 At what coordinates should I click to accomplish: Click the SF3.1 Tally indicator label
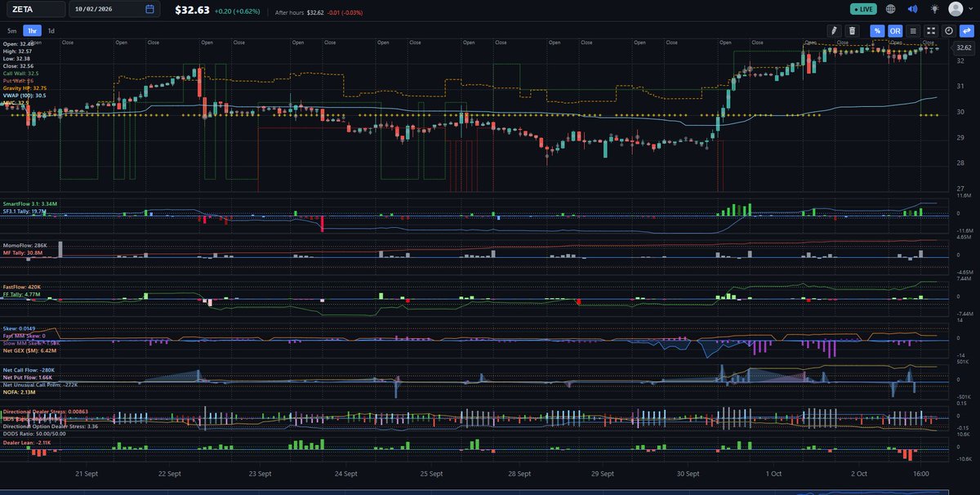click(24, 211)
